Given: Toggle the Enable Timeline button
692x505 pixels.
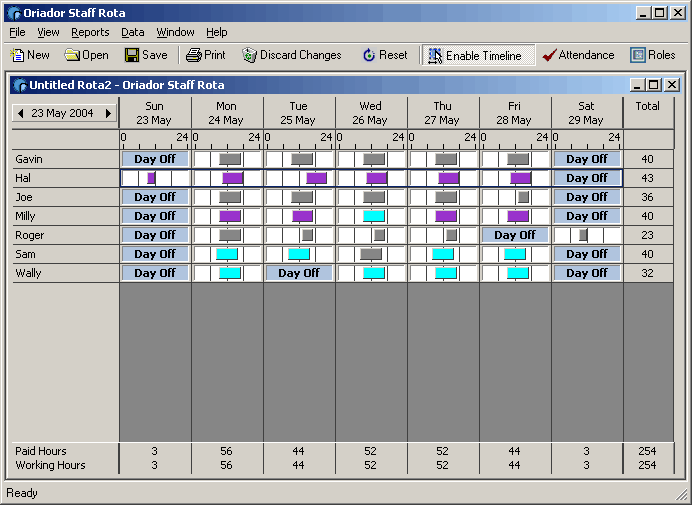Looking at the screenshot, I should 478,55.
